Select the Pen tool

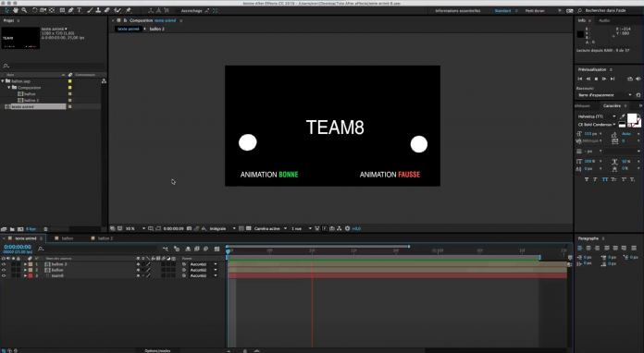70,10
